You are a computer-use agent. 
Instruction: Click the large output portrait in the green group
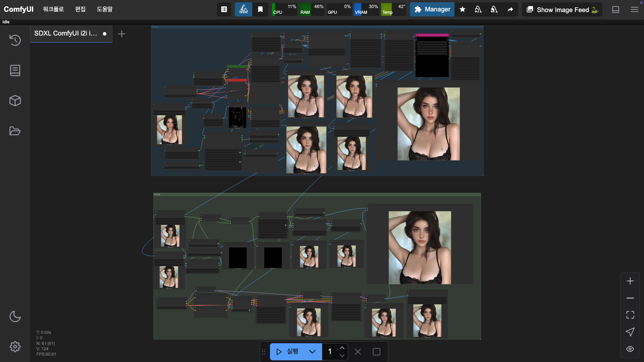pos(420,247)
